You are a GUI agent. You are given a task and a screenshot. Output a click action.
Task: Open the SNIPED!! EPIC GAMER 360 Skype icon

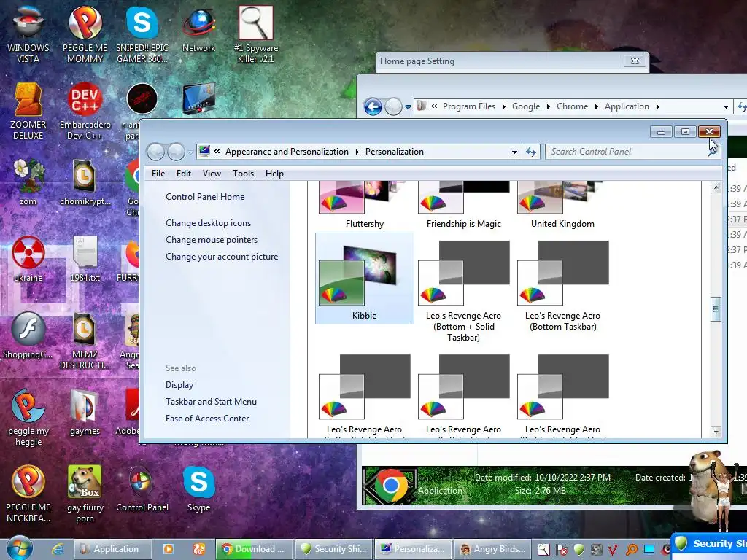pos(142,34)
